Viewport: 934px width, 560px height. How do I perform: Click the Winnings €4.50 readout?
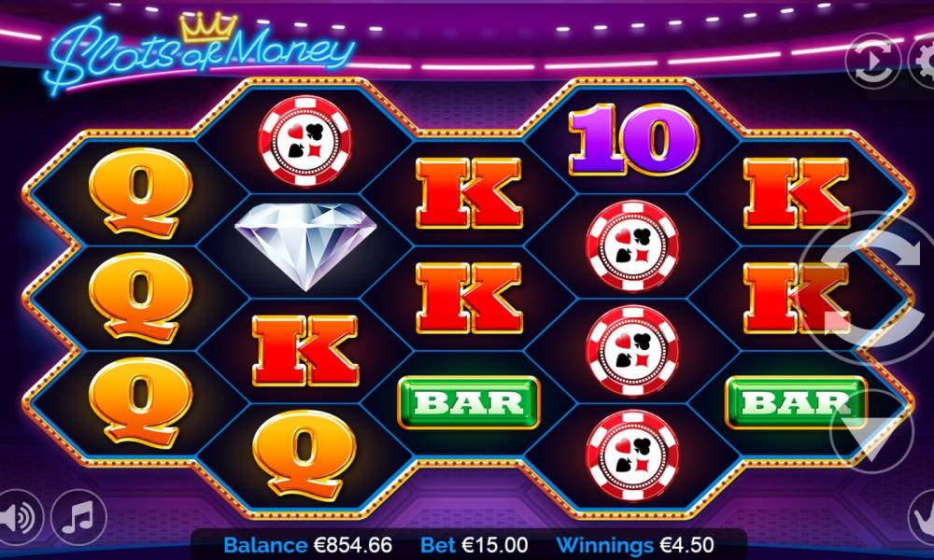(x=635, y=544)
